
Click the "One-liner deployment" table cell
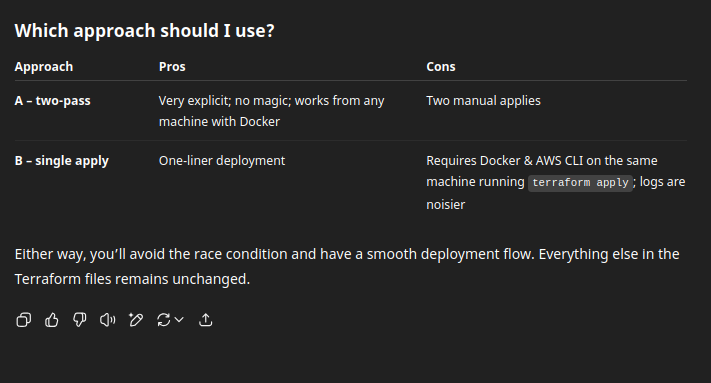coord(222,160)
